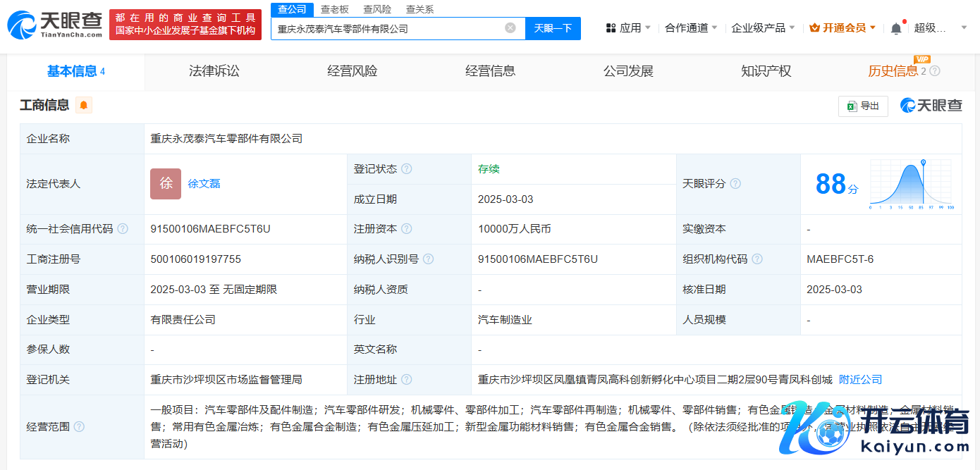
Task: Click help icon next to 统一社会信用代码
Action: point(123,229)
